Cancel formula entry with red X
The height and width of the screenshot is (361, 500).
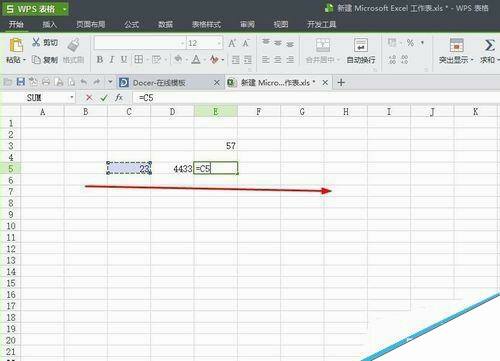coord(89,98)
